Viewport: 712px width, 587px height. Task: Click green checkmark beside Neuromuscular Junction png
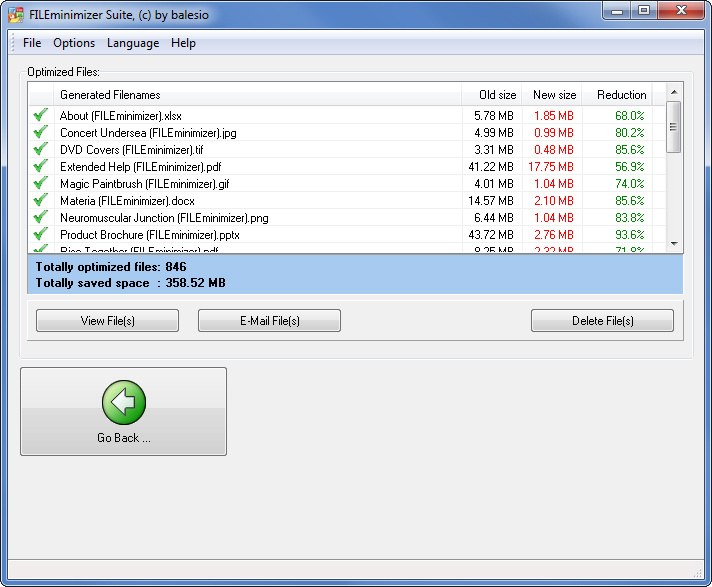[x=41, y=217]
